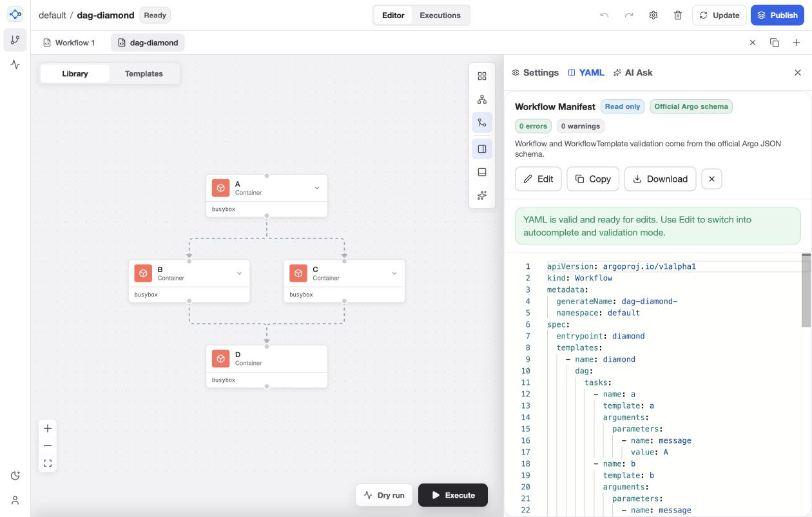Click the 'entrypoint: diamond' YAML line
The image size is (812, 517).
(x=601, y=336)
